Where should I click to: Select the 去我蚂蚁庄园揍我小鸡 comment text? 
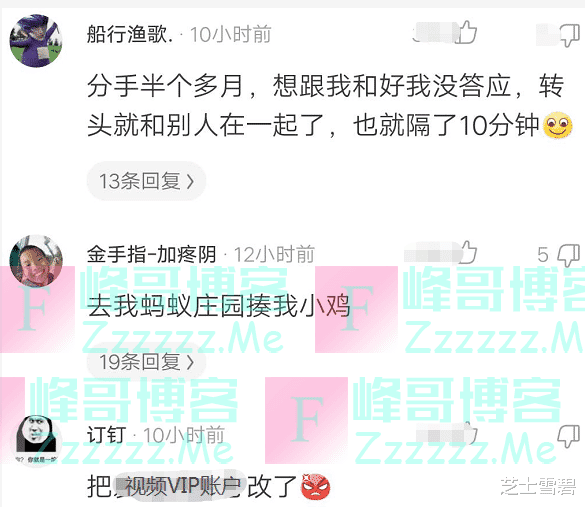pyautogui.click(x=219, y=306)
